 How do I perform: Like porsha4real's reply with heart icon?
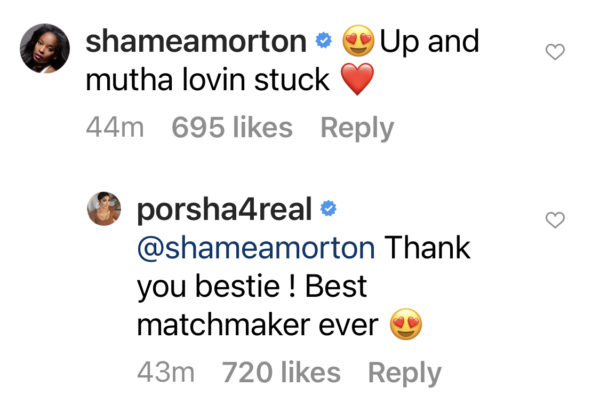pyautogui.click(x=556, y=220)
